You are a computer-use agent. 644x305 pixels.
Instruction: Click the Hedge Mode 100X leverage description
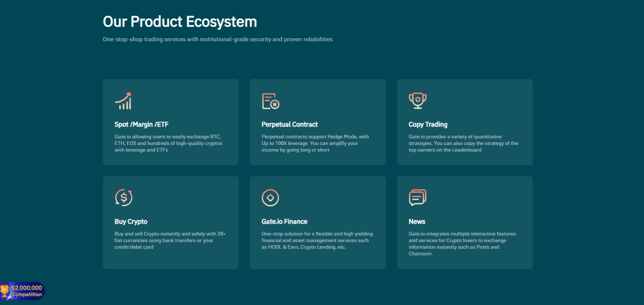pyautogui.click(x=315, y=143)
